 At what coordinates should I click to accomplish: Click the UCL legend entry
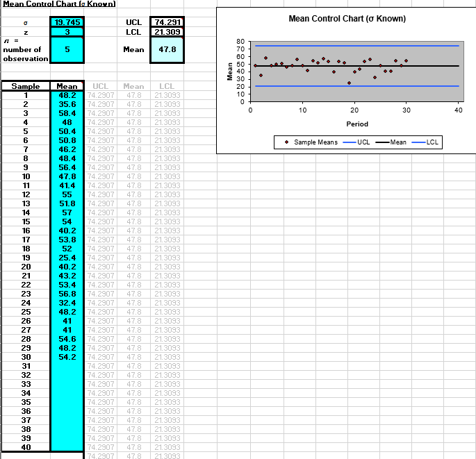[356, 142]
